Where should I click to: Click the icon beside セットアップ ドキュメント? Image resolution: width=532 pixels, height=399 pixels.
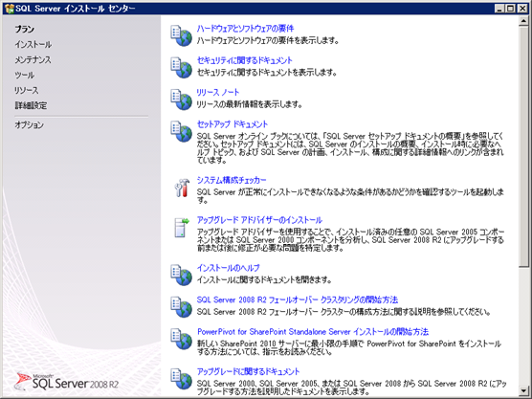tap(181, 131)
